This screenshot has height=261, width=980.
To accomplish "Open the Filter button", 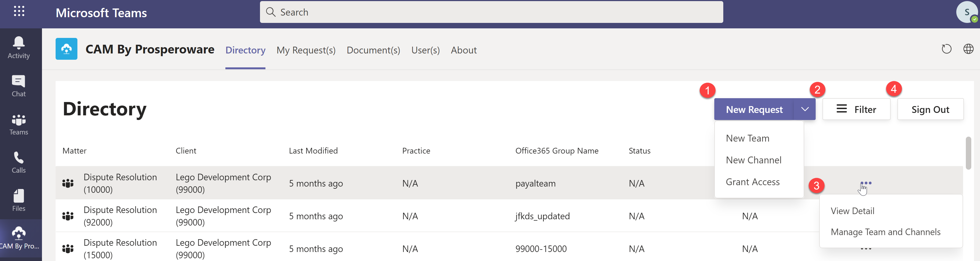I will click(x=856, y=110).
